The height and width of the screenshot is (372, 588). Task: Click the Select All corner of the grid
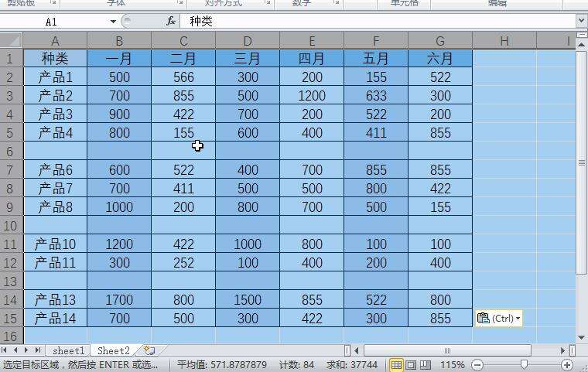[x=12, y=40]
